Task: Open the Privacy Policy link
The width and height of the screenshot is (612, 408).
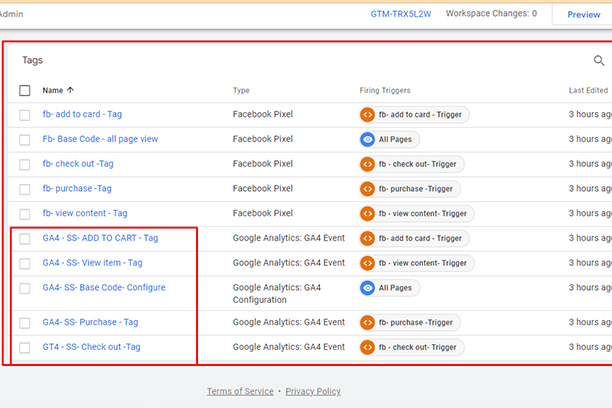Action: 313,391
